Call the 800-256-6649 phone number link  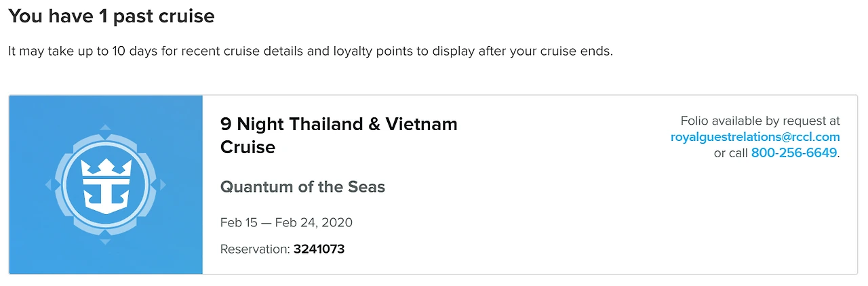[x=793, y=153]
